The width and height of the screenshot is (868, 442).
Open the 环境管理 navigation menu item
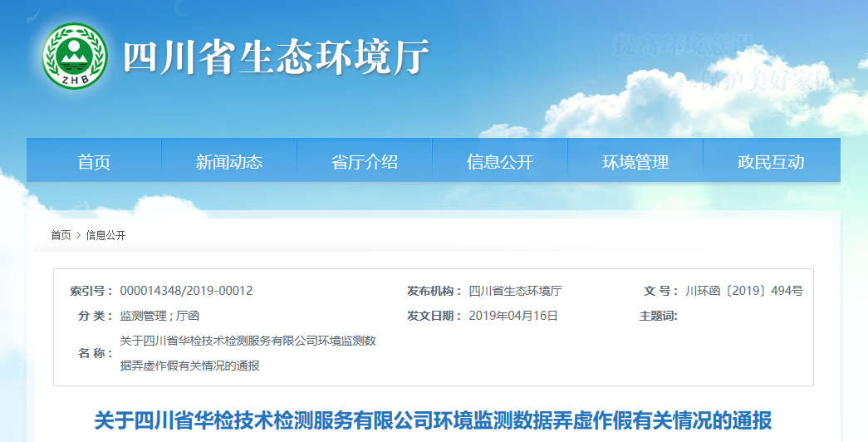pos(635,162)
